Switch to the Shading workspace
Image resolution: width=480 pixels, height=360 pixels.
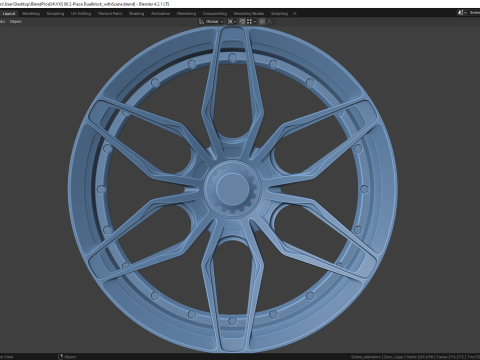pos(137,14)
